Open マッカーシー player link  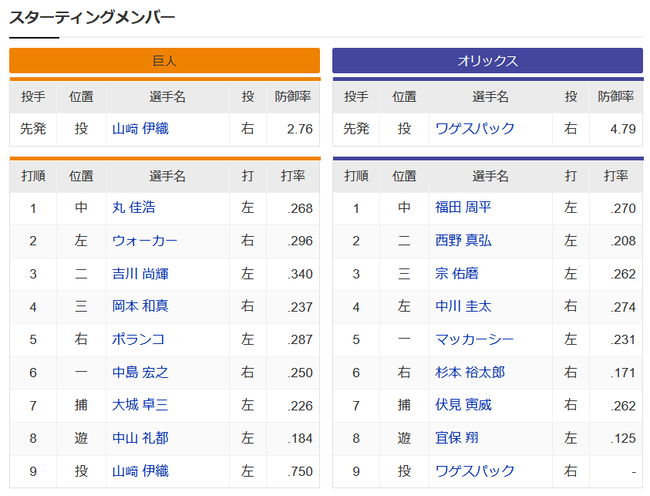pyautogui.click(x=474, y=339)
